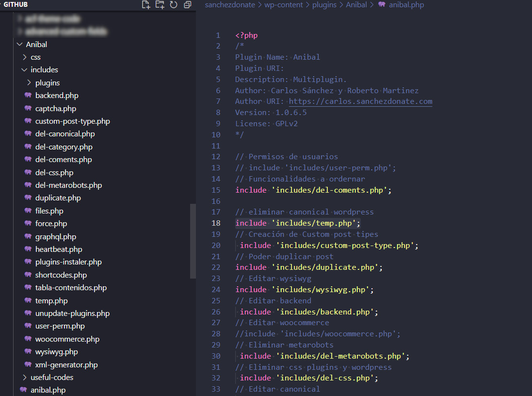Click the PHP icon beside captcha.php
The height and width of the screenshot is (396, 532).
pyautogui.click(x=28, y=108)
